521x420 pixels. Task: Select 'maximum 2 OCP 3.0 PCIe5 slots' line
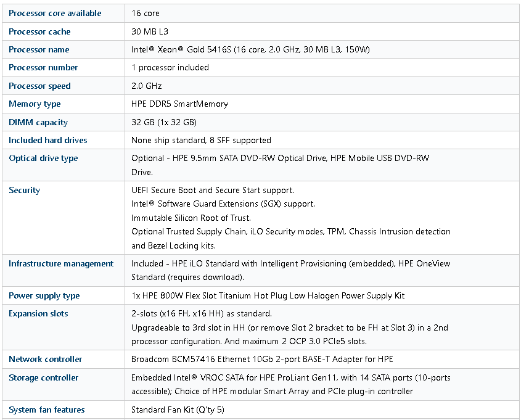click(x=249, y=341)
